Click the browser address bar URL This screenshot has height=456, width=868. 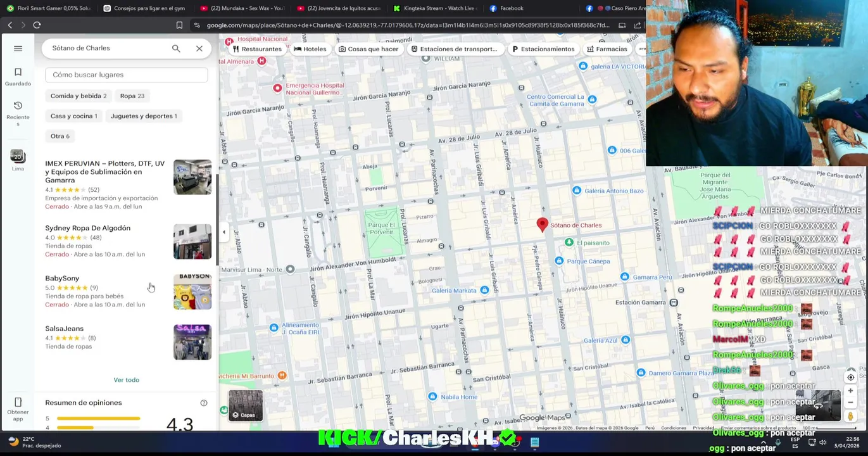click(x=408, y=25)
